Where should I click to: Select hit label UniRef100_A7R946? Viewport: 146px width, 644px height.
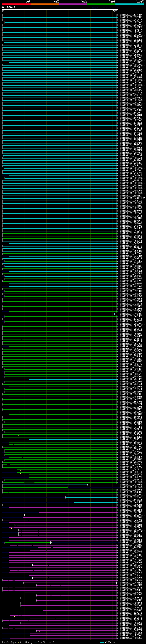pos(131,497)
